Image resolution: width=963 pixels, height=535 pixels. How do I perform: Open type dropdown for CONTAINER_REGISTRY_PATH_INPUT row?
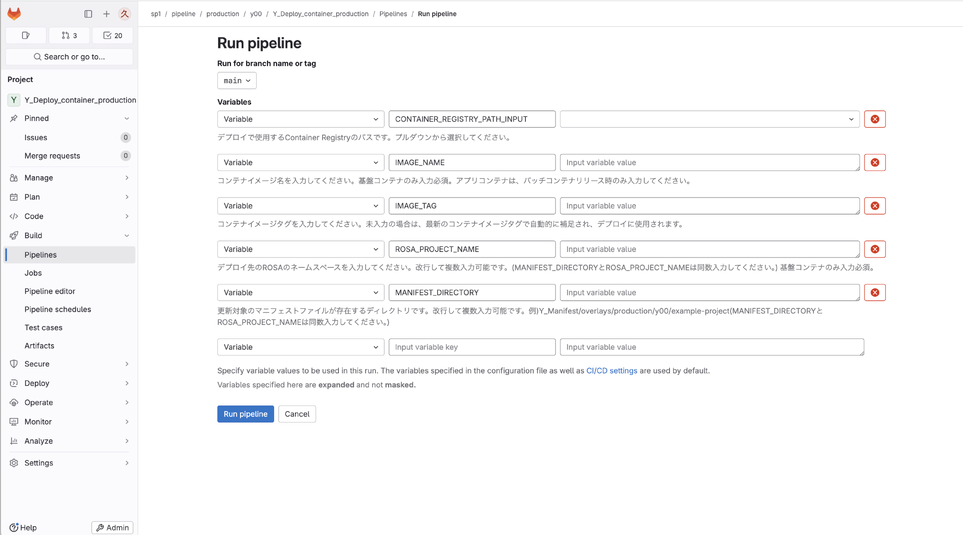pos(300,119)
